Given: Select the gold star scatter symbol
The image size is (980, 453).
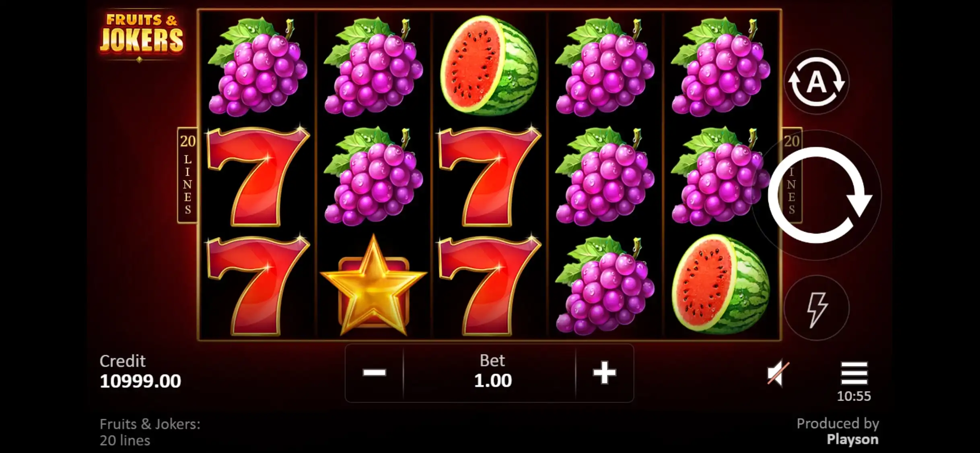Looking at the screenshot, I should [373, 286].
